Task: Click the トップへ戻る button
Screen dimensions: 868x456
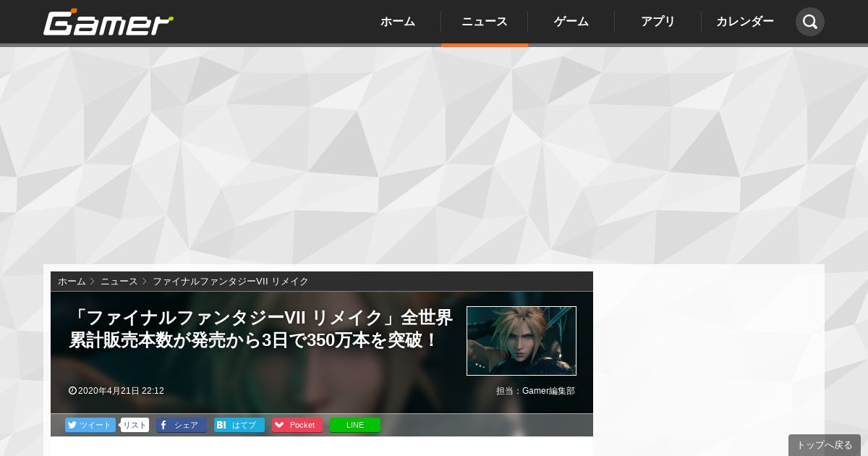Action: (825, 445)
